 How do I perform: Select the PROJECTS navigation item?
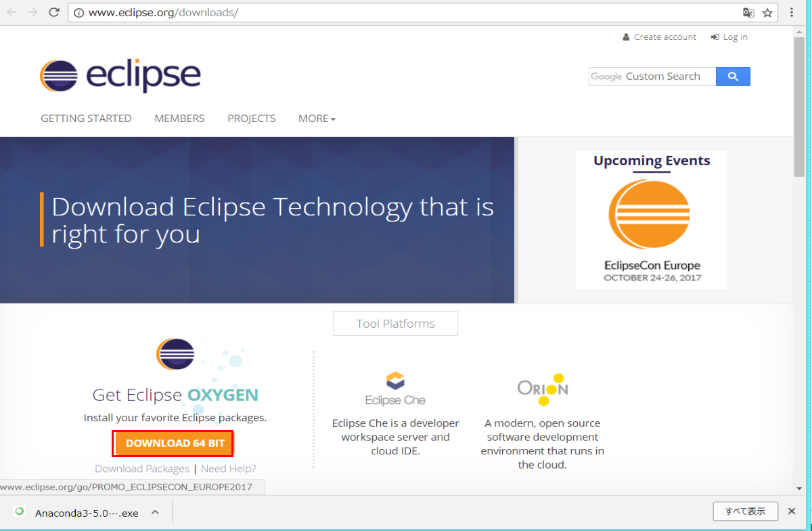click(251, 118)
